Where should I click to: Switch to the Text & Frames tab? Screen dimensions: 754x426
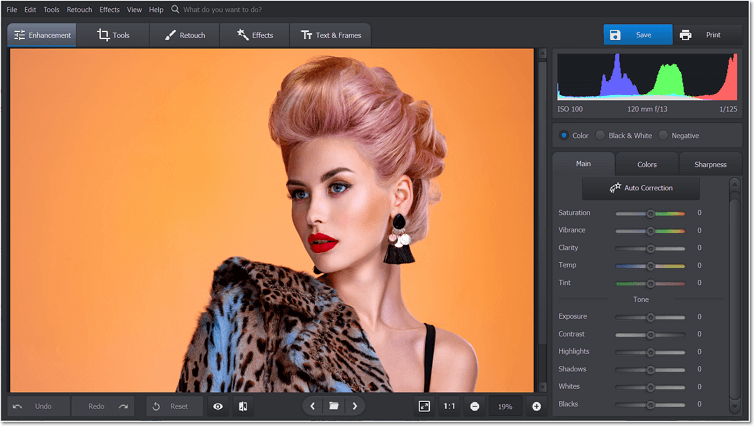[330, 35]
